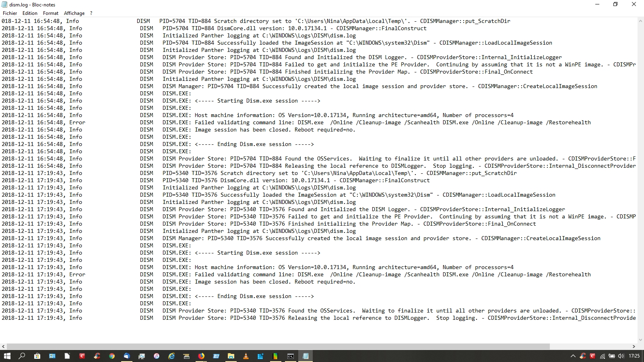Click "Error" in the 17:19:43 log line
644x362 pixels.
(x=77, y=274)
